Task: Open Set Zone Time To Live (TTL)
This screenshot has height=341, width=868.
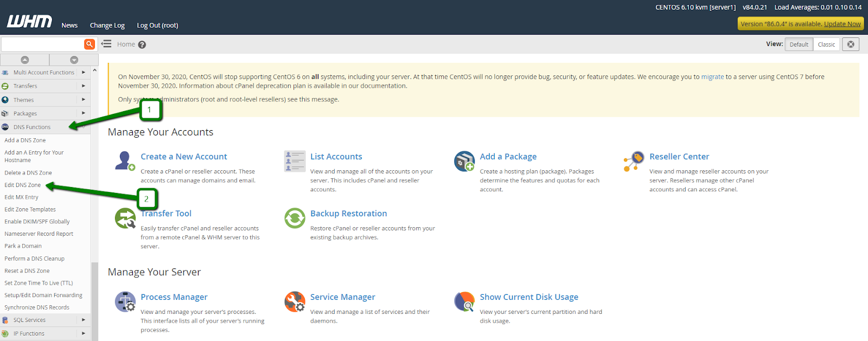Action: pos(39,283)
